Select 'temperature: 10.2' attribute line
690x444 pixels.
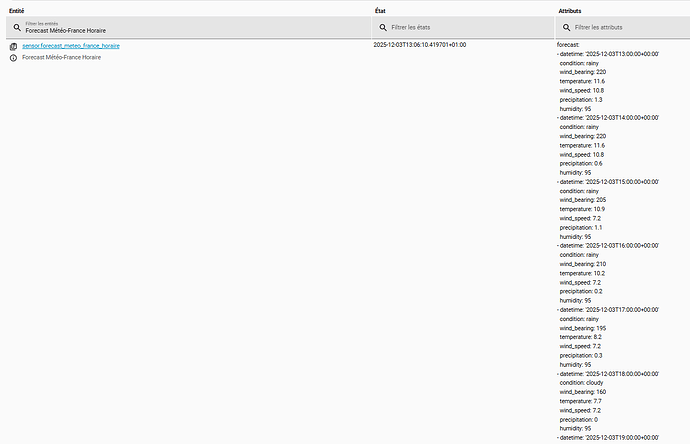pos(582,273)
